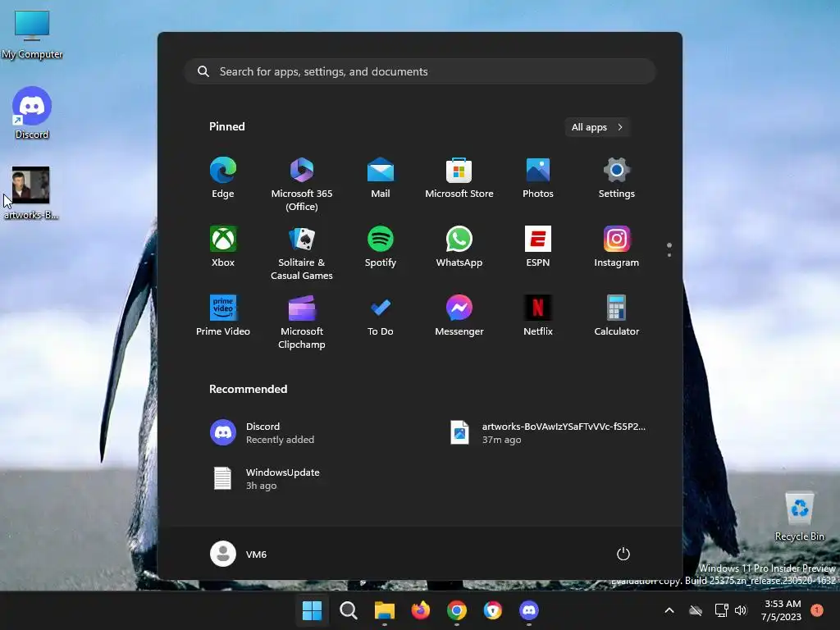
Task: Select the Discord desktop shortcut
Action: coord(32,113)
